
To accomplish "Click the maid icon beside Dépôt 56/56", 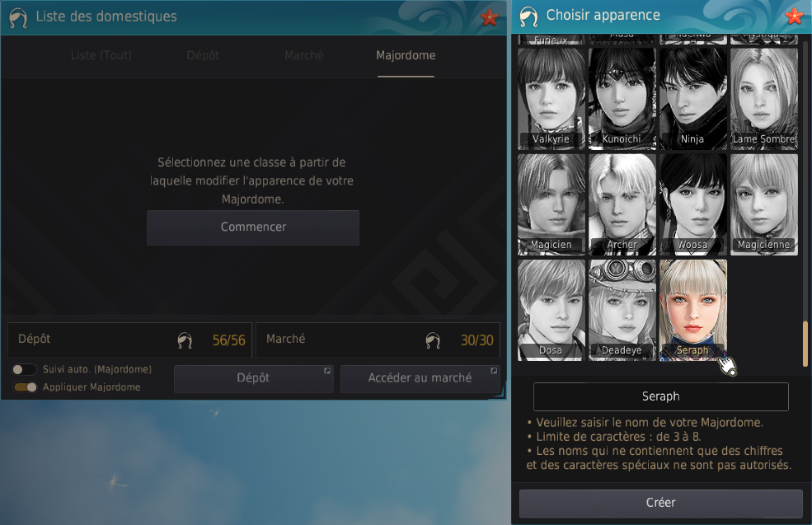I will [x=185, y=340].
